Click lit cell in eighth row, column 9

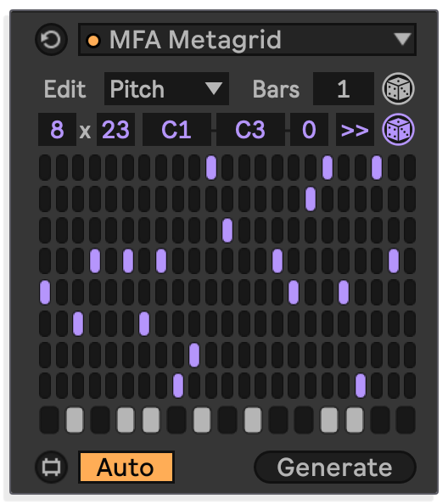click(178, 386)
